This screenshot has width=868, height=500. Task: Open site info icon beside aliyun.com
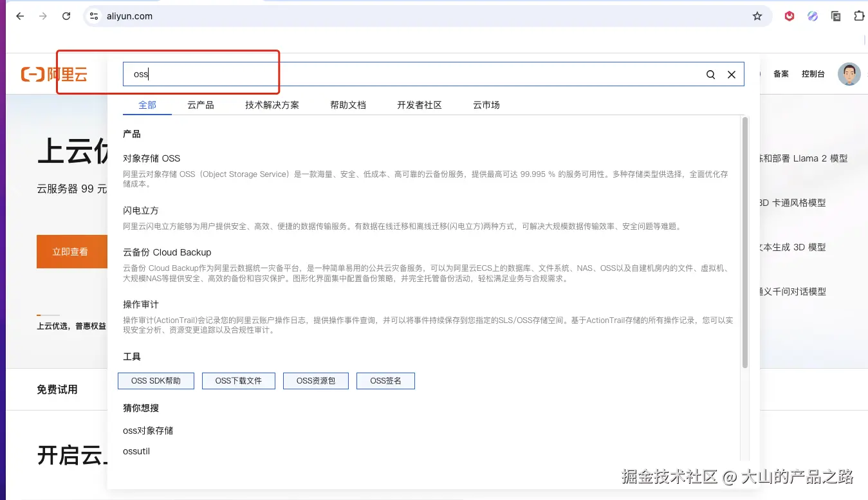pyautogui.click(x=94, y=16)
